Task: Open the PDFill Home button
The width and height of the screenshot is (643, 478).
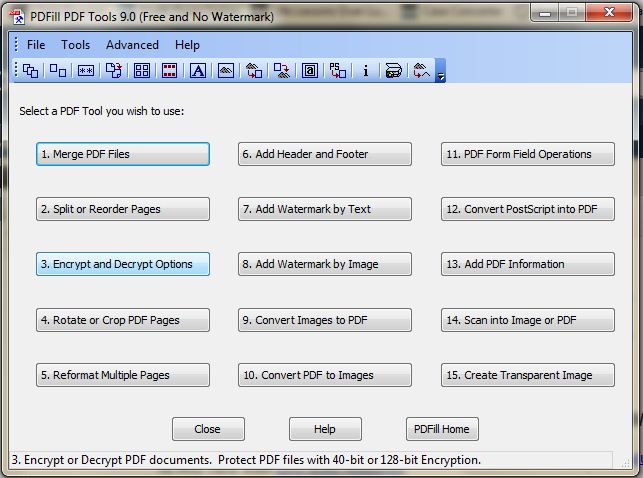Action: pos(442,429)
